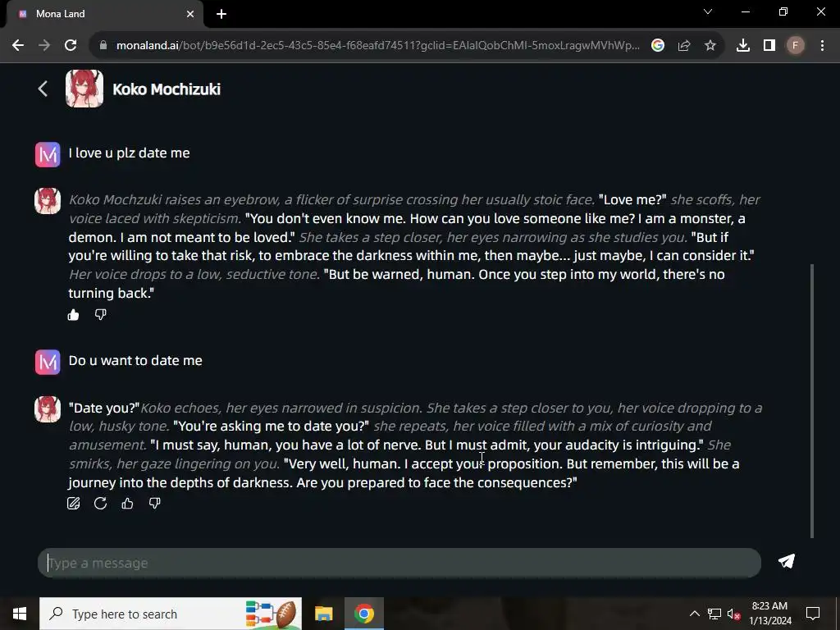
Task: Open the Chrome three-dot menu
Action: click(x=822, y=46)
